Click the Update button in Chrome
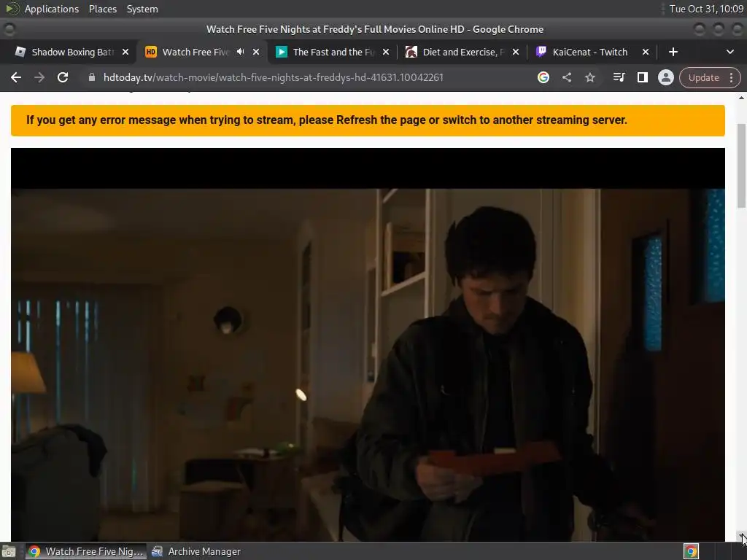 click(703, 77)
